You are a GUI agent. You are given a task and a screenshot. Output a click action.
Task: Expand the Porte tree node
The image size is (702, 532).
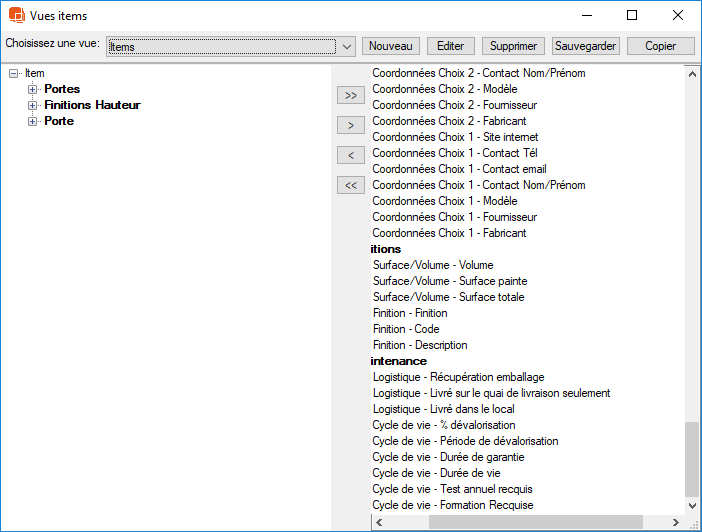[x=33, y=121]
